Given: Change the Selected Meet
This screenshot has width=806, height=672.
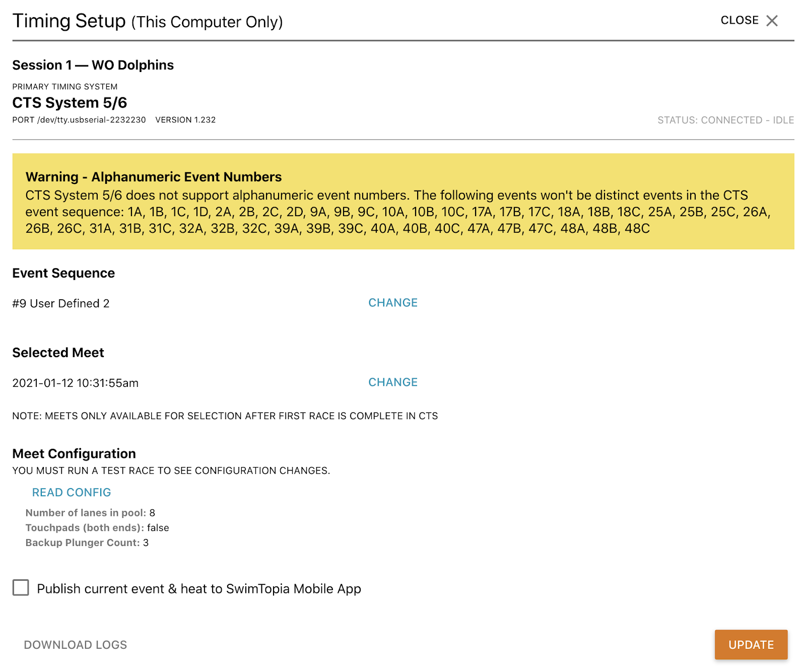Looking at the screenshot, I should click(392, 382).
